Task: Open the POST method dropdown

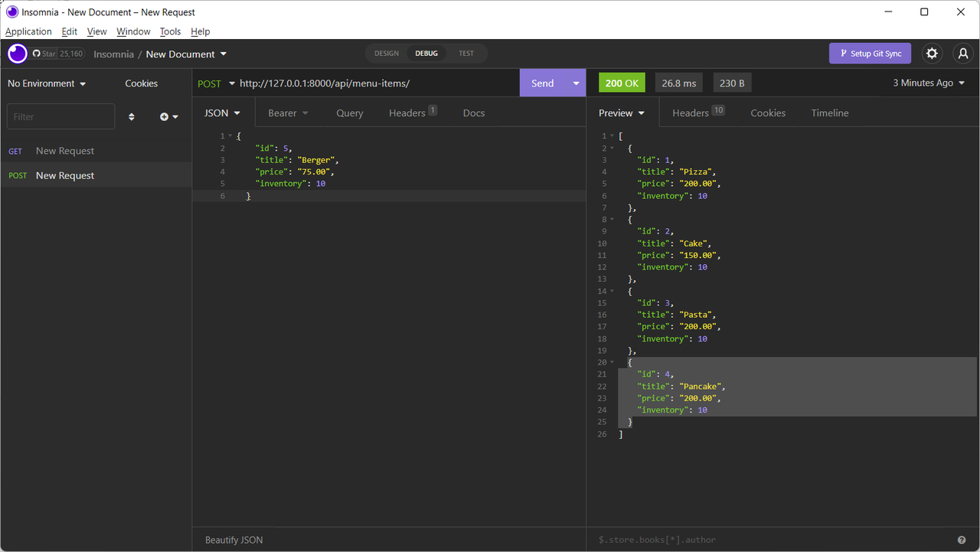Action: [216, 83]
